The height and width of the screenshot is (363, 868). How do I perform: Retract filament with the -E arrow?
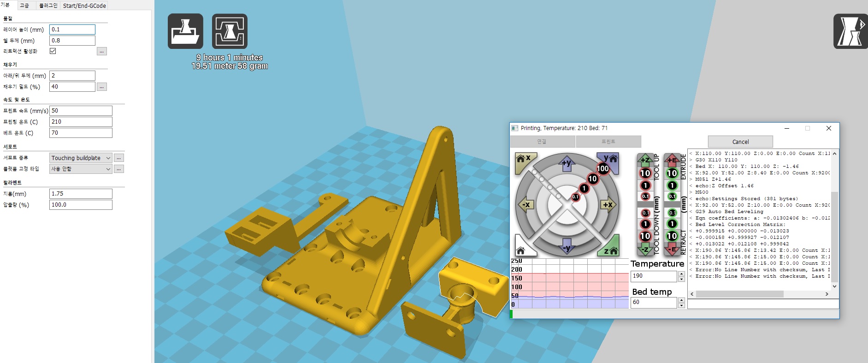(672, 250)
